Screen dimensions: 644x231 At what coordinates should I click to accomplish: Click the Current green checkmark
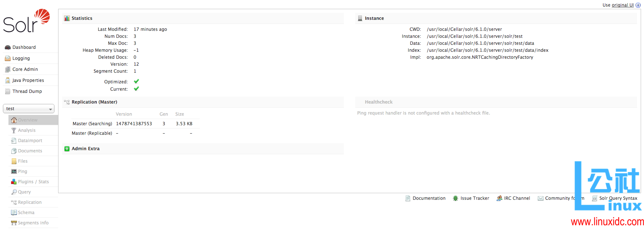[136, 89]
